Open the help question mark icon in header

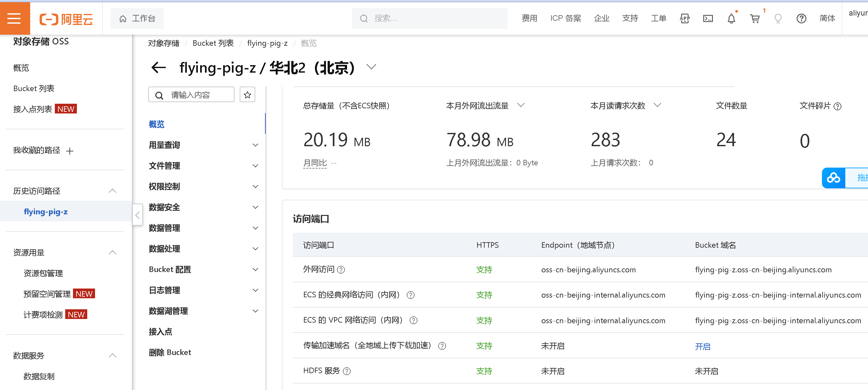point(801,18)
